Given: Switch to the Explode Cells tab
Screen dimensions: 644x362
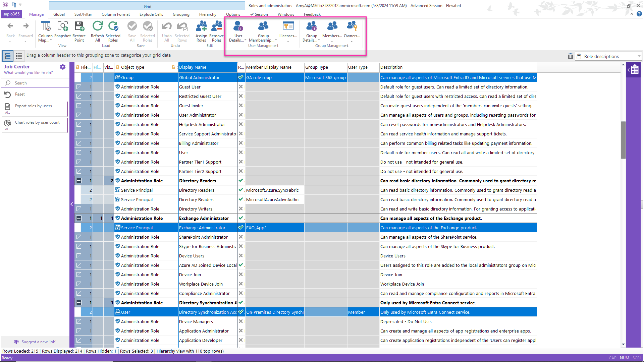Looking at the screenshot, I should point(151,14).
